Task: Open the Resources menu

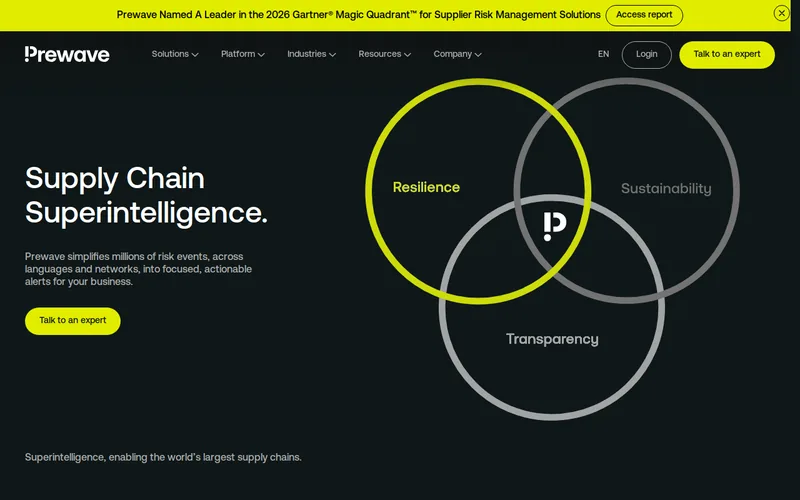Action: [x=384, y=54]
